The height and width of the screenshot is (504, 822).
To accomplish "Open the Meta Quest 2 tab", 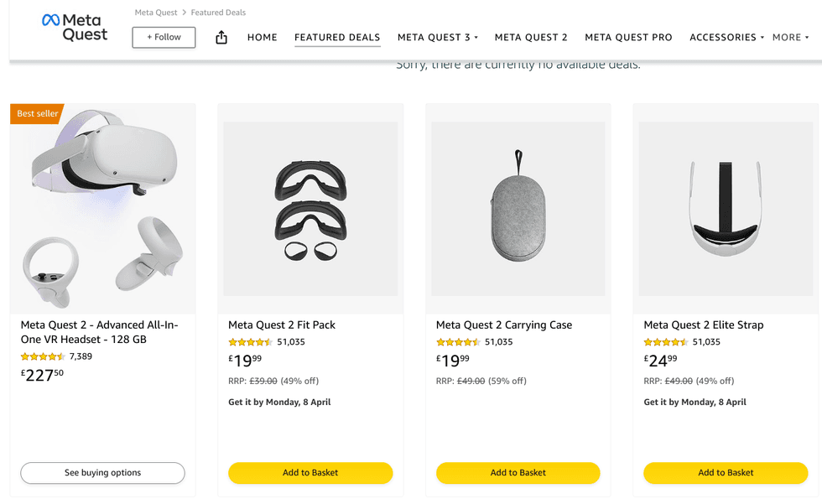I will tap(531, 38).
